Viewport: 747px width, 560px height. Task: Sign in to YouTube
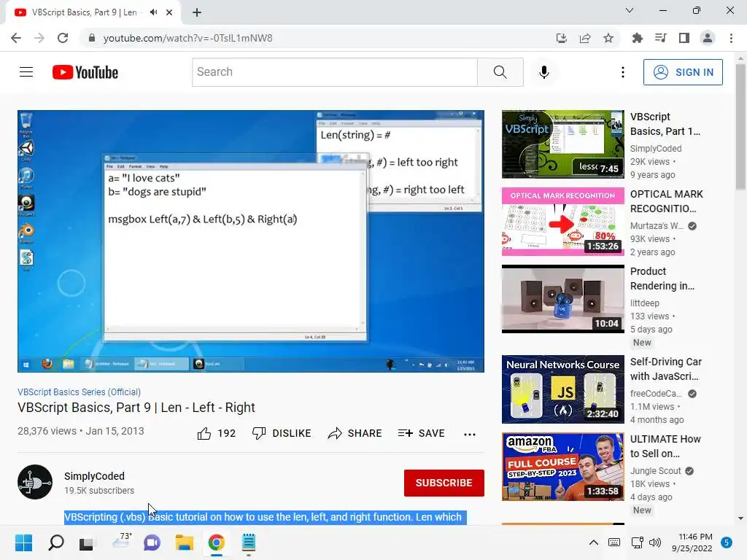click(x=683, y=72)
